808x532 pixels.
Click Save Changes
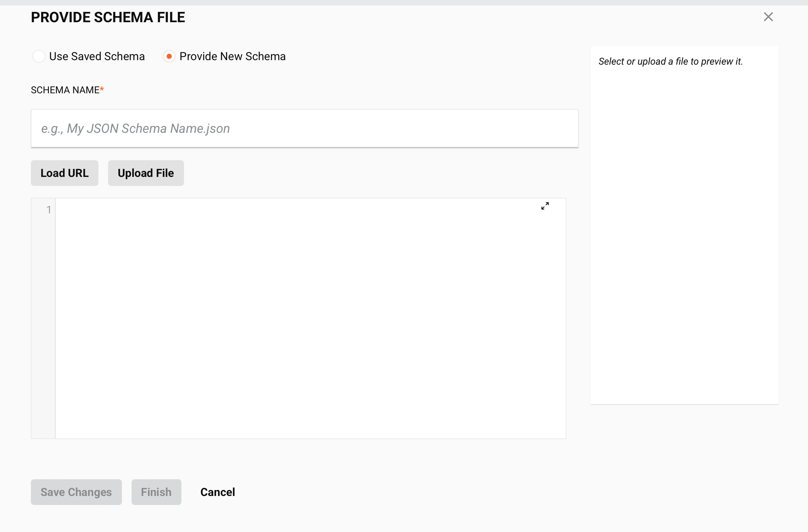(x=76, y=492)
